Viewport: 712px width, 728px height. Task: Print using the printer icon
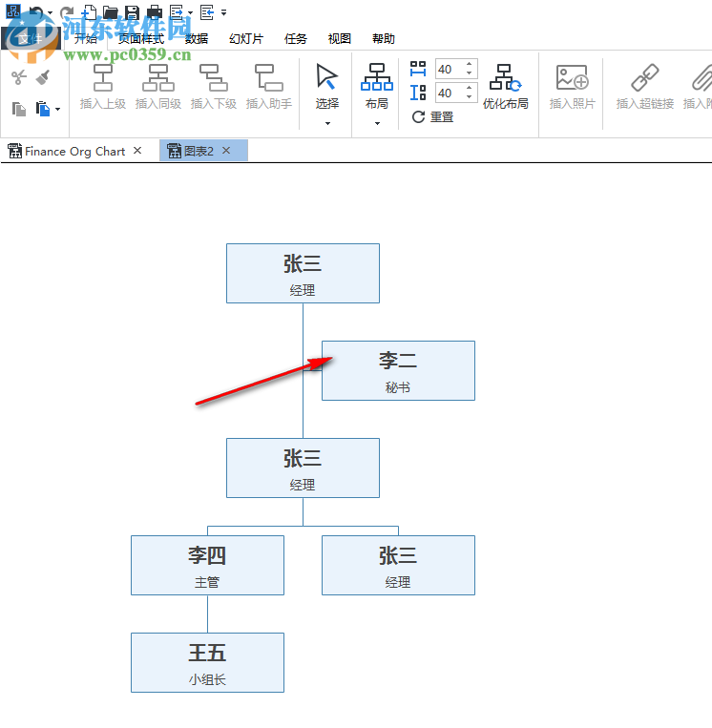pos(155,12)
